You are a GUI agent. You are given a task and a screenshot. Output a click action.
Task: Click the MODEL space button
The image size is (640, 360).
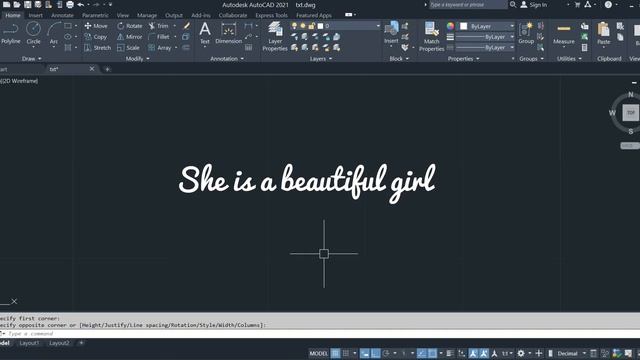(318, 353)
